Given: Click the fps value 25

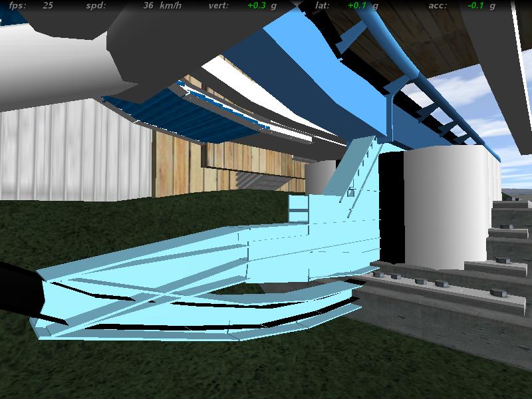Looking at the screenshot, I should 48,5.
